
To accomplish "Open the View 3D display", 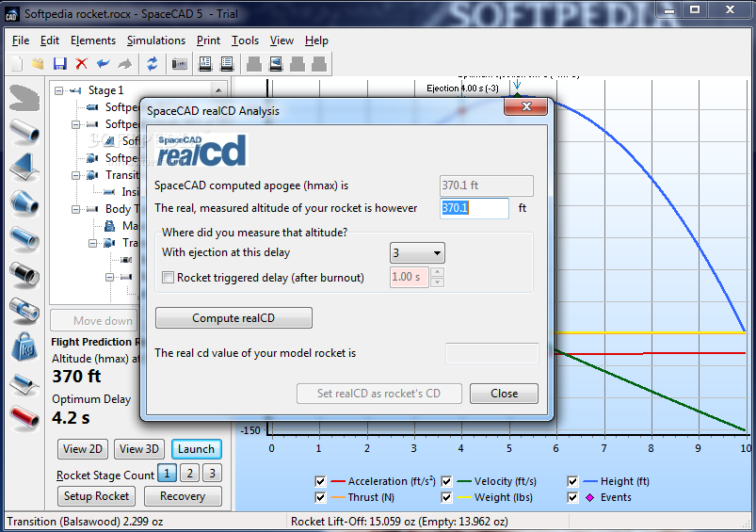I will [139, 449].
